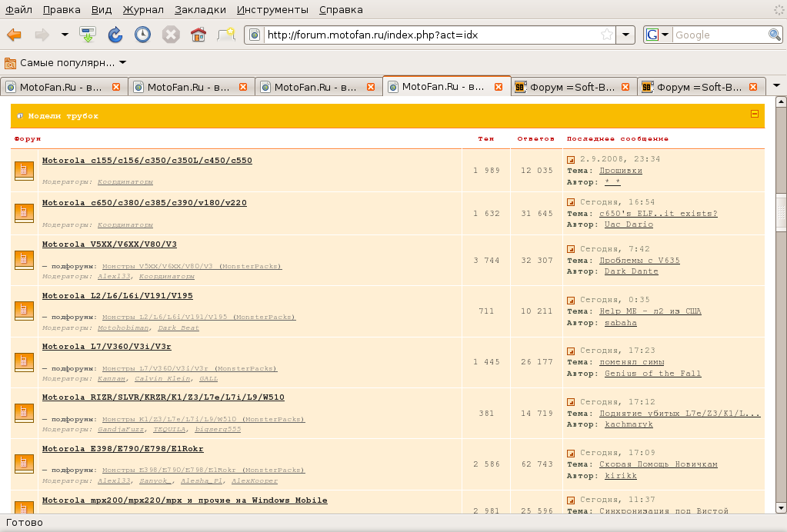Click the scrollbar up arrow
This screenshot has height=532, width=787.
[781, 101]
